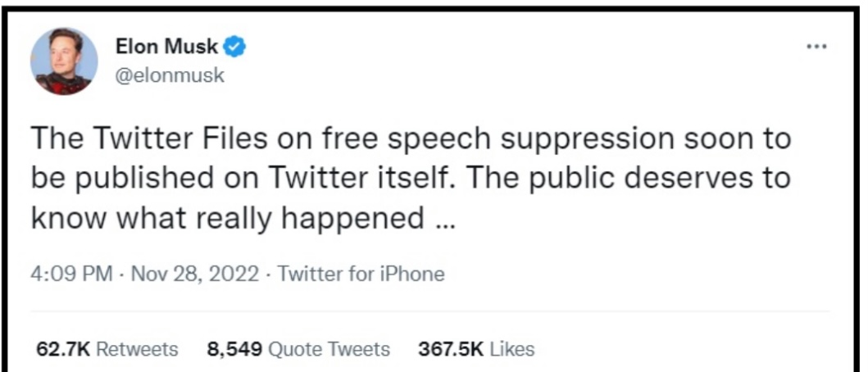Open the "Elon Musk" display name
The height and width of the screenshot is (372, 868).
click(168, 48)
